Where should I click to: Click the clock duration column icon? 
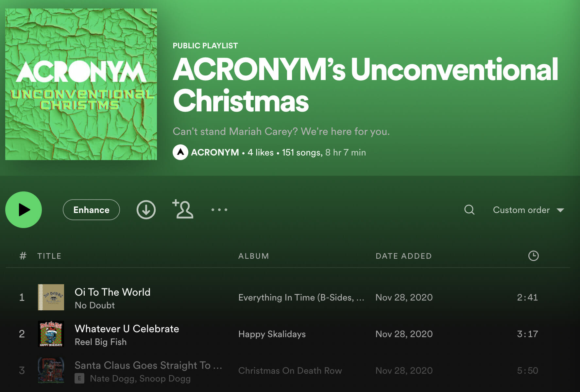pos(533,256)
